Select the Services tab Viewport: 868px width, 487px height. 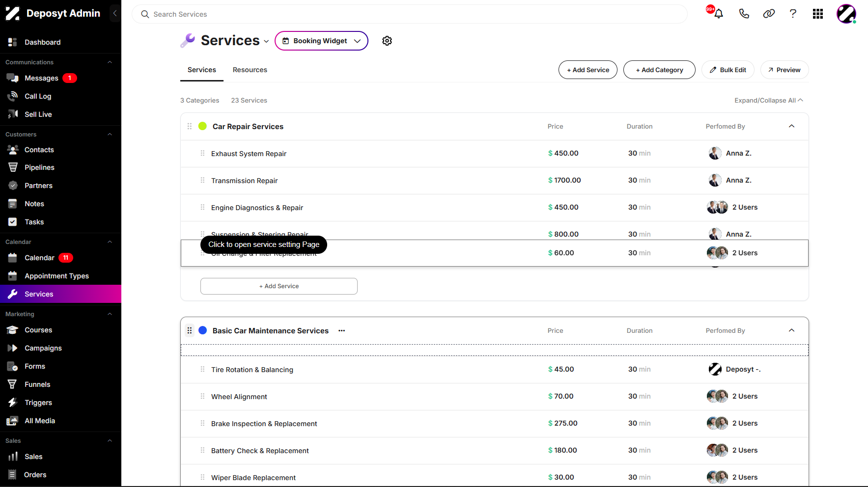click(202, 70)
